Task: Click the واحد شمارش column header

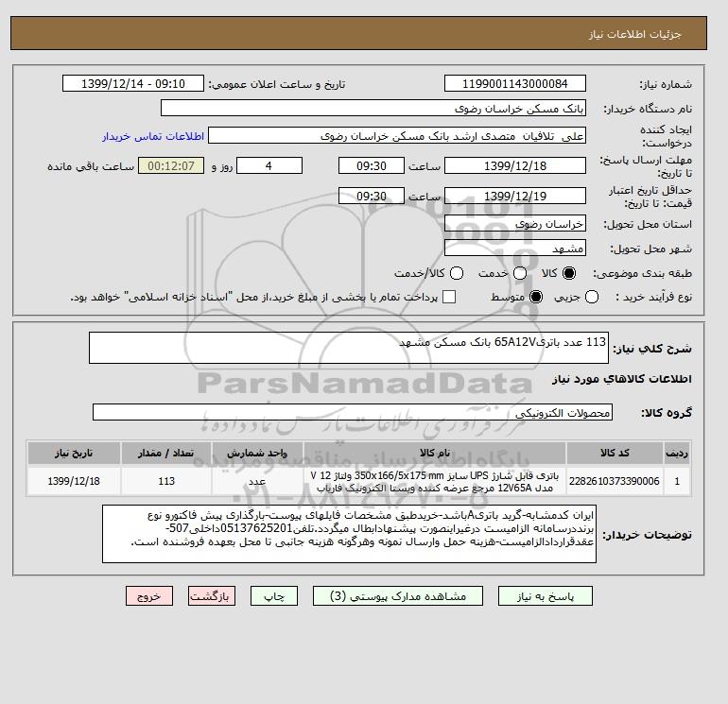Action: click(x=257, y=453)
